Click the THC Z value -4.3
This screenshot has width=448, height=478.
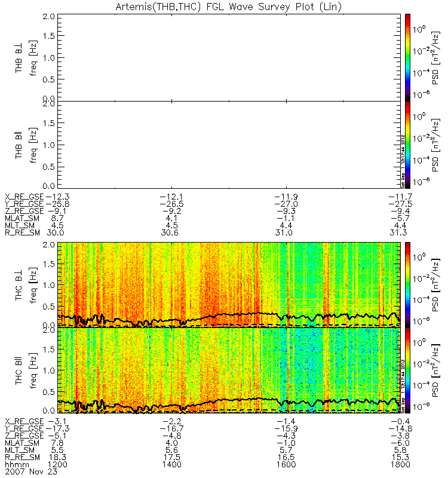pos(286,436)
